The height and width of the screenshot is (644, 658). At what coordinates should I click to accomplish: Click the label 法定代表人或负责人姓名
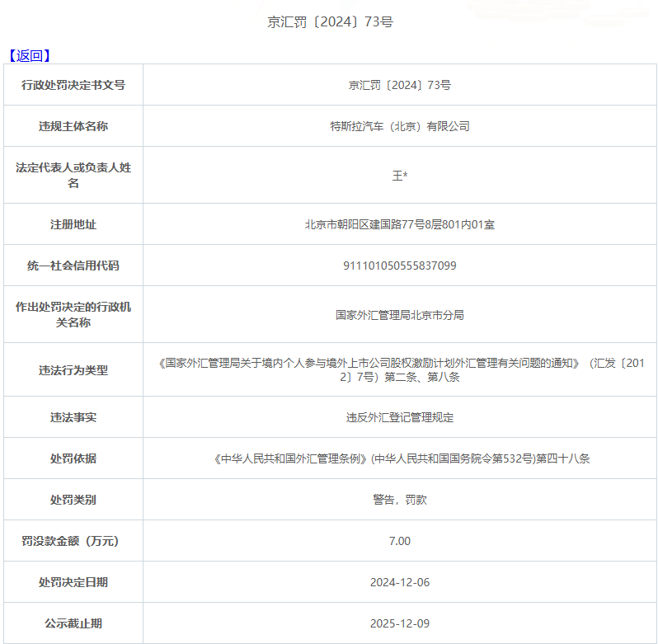tap(73, 176)
